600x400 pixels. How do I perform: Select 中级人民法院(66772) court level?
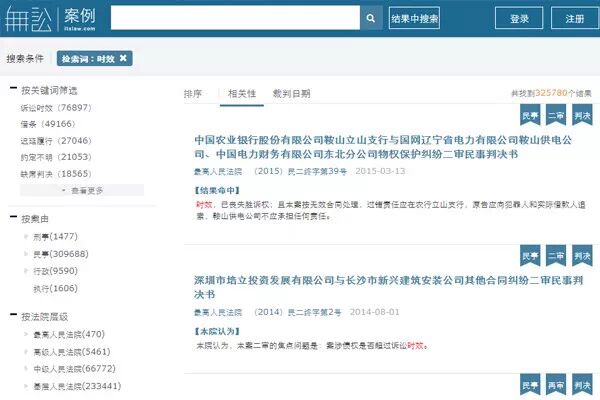click(74, 369)
